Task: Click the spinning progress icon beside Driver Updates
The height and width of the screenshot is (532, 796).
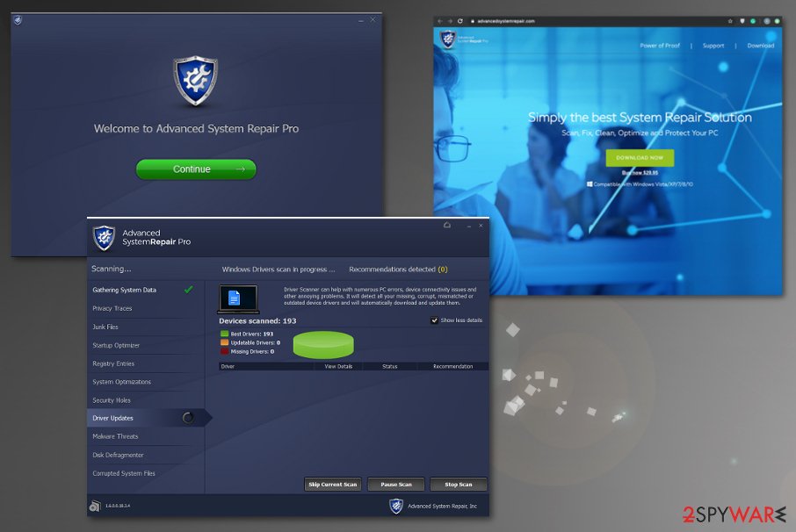Action: coord(188,418)
